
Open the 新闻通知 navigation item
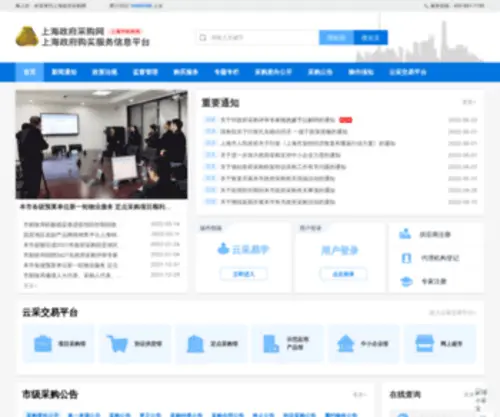[x=64, y=72]
